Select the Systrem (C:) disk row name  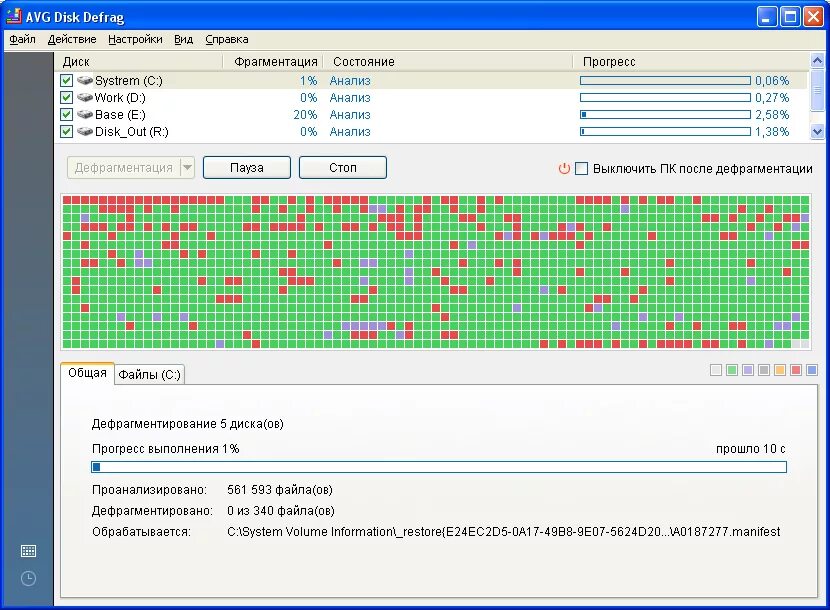[x=129, y=80]
